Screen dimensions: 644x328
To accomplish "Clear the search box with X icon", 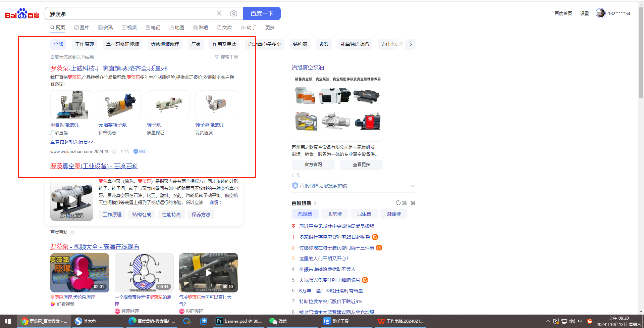I will 219,13.
